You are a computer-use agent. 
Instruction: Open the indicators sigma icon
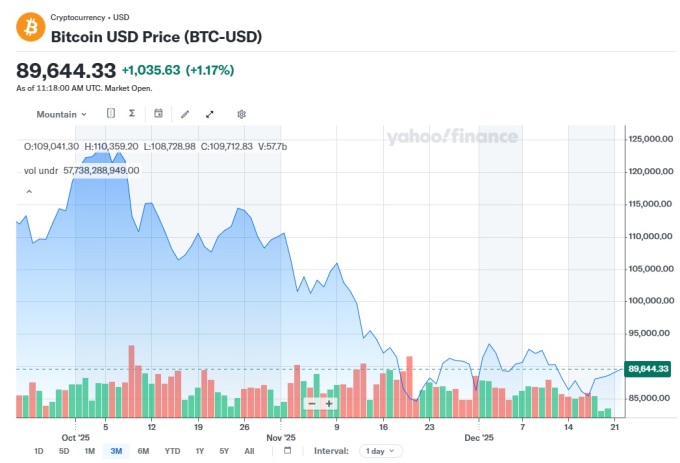tap(132, 114)
